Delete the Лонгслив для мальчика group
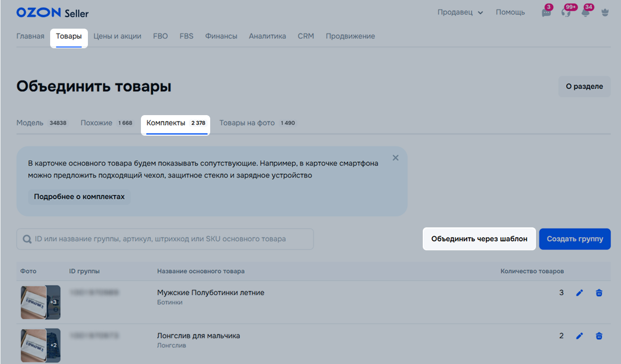 click(x=599, y=336)
